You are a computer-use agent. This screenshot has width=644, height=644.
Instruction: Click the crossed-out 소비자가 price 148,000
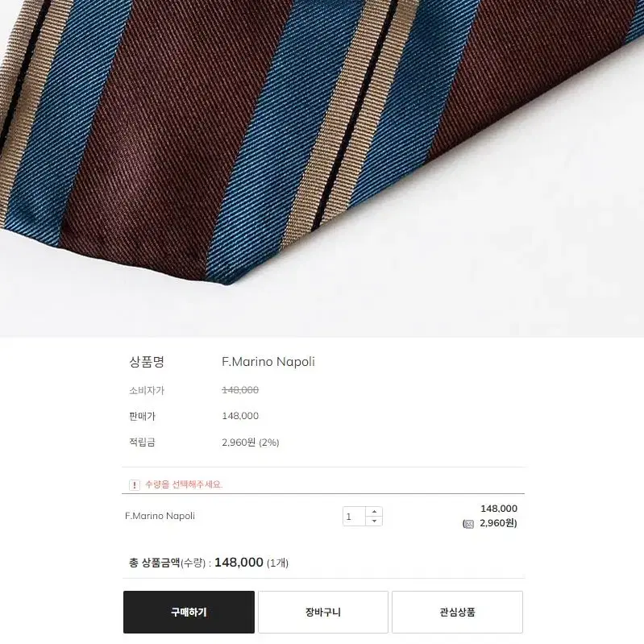pos(240,390)
